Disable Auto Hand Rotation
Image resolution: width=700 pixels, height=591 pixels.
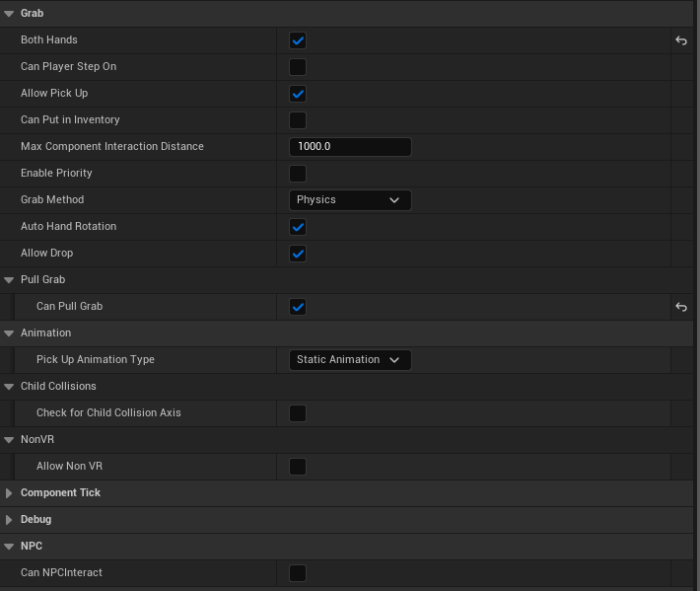pyautogui.click(x=298, y=227)
